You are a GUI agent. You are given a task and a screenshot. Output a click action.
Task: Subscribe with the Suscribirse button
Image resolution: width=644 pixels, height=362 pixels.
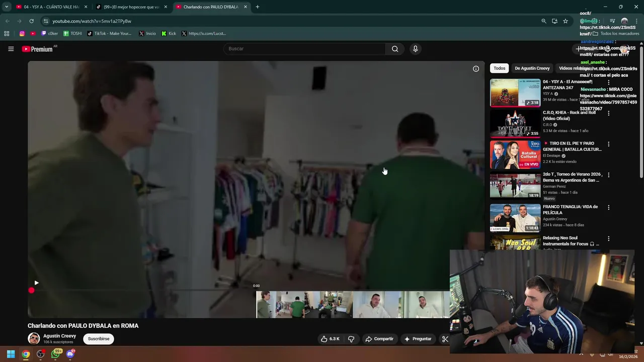(99, 339)
